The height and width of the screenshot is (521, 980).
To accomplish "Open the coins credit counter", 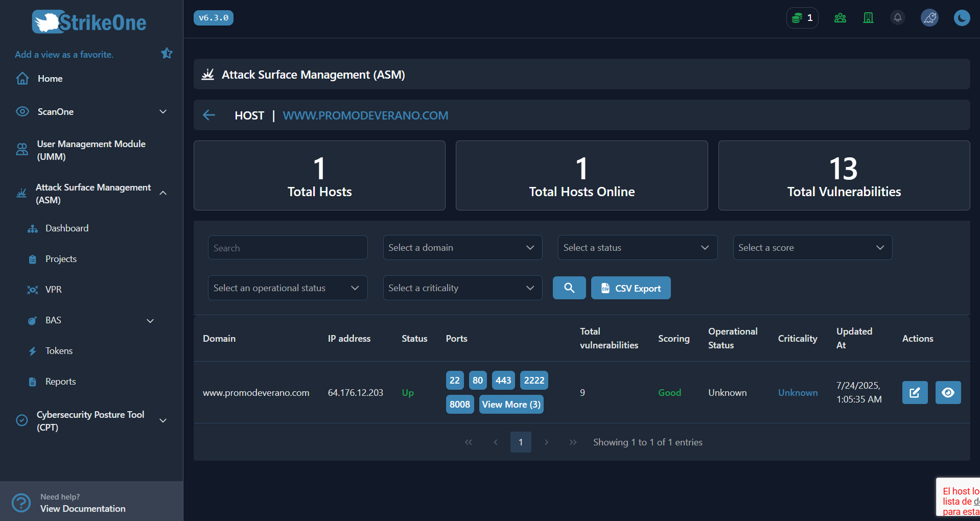I will (802, 18).
